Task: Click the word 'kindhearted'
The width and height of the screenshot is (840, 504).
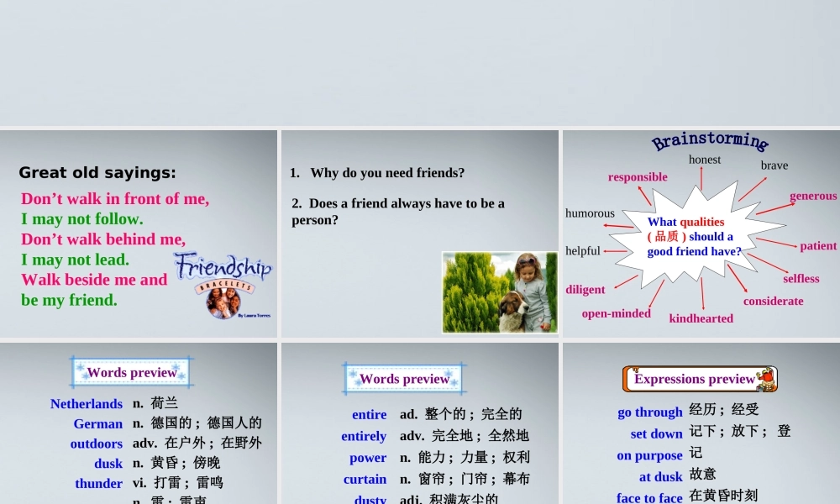Action: (x=701, y=318)
